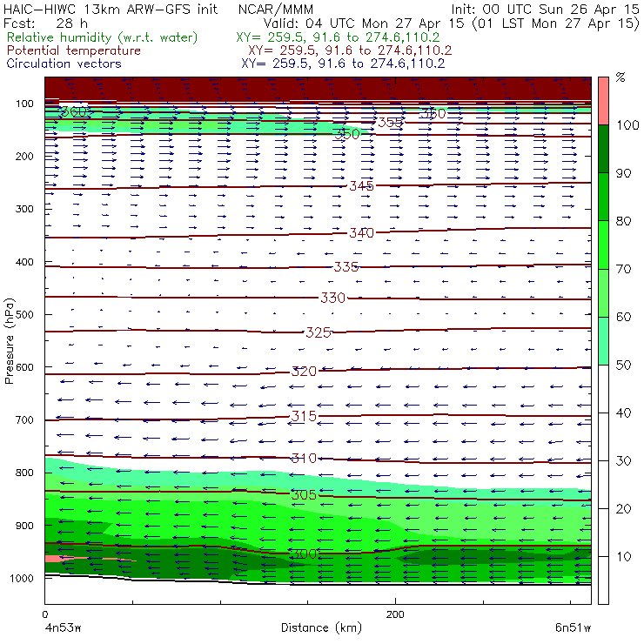This screenshot has height=644, width=644.
Task: Click colorbar tick label '70'
Action: tap(623, 269)
